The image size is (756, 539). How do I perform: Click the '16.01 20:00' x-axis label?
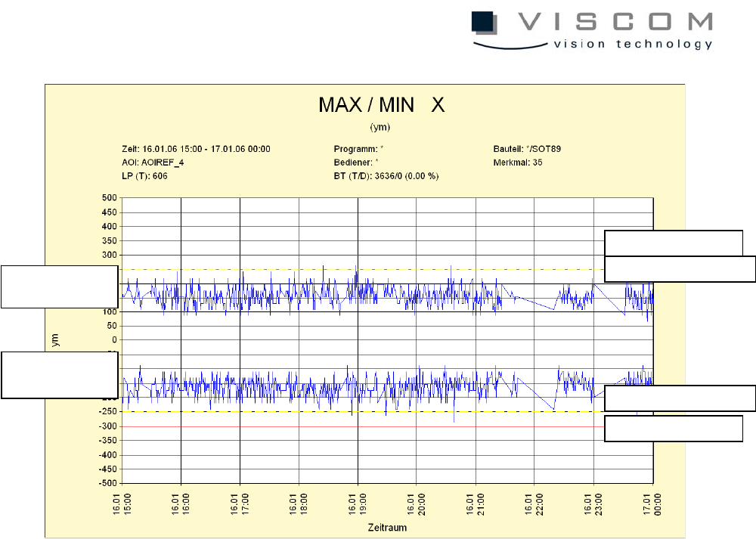coord(416,504)
